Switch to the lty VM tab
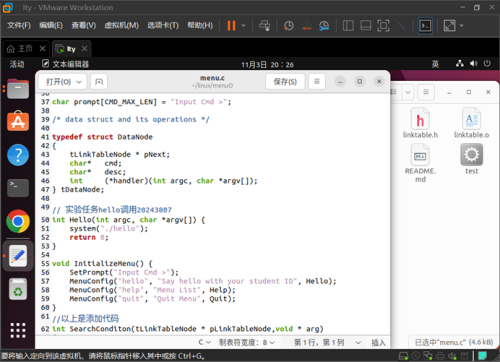This screenshot has height=362, width=500. 67,49
